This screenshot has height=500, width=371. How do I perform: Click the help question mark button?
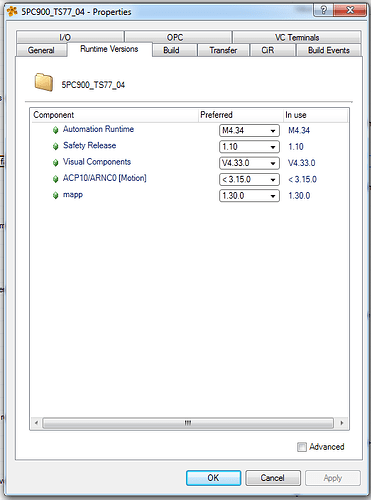point(323,10)
